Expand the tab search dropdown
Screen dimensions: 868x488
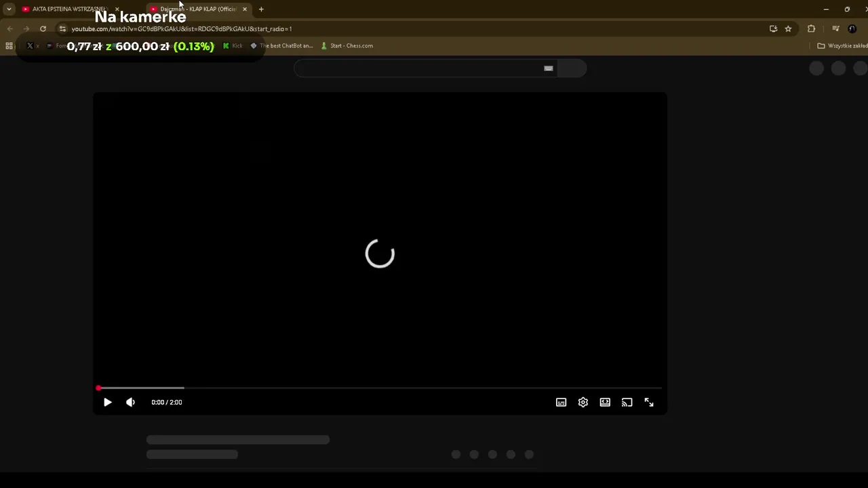pyautogui.click(x=9, y=9)
